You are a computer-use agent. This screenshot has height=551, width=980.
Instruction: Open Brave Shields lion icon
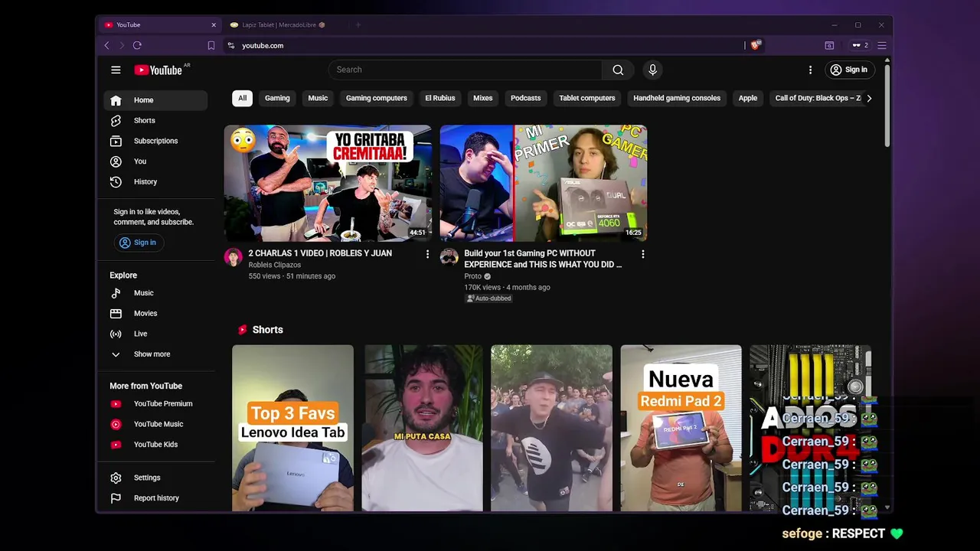click(x=756, y=45)
